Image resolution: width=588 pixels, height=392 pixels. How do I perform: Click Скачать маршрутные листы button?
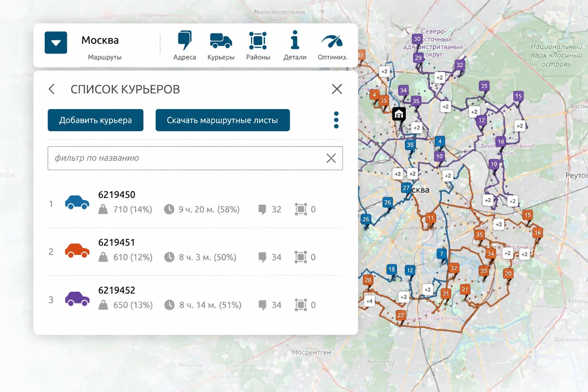222,120
